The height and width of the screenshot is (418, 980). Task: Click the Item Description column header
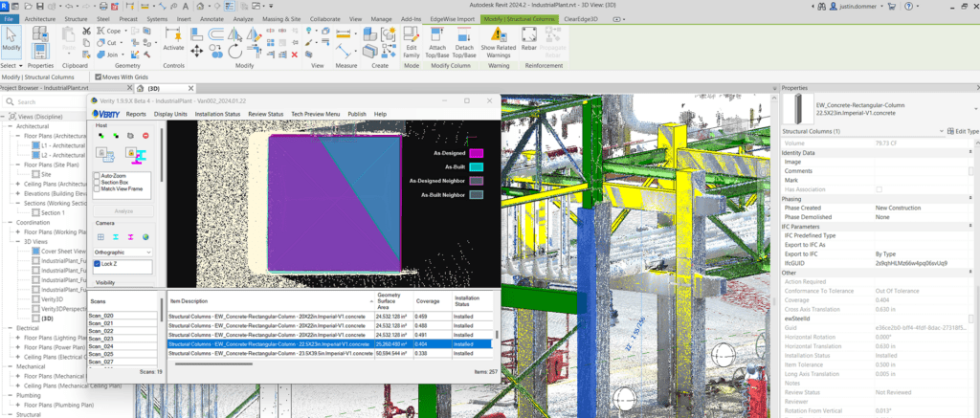click(271, 300)
